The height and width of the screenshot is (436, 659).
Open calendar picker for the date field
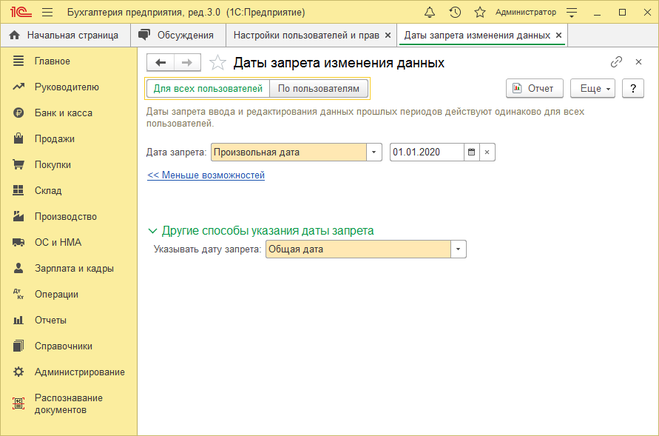pos(471,152)
